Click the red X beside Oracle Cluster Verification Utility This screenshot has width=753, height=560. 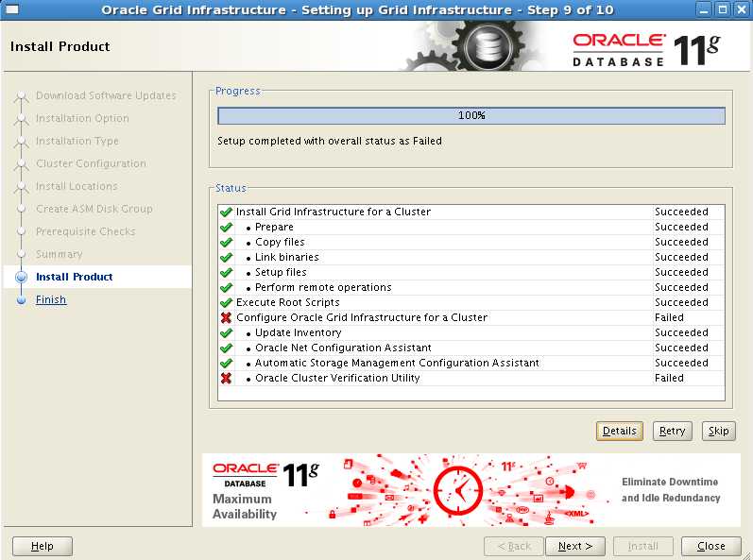tap(226, 378)
